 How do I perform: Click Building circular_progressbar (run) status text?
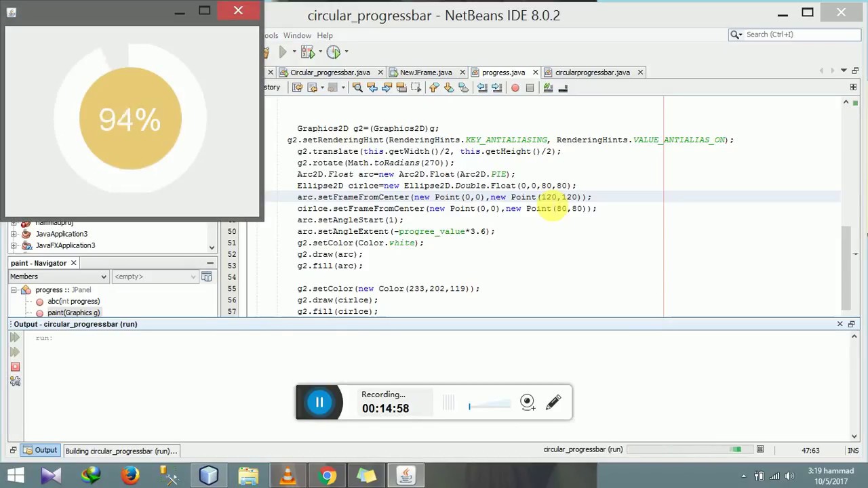coord(121,451)
